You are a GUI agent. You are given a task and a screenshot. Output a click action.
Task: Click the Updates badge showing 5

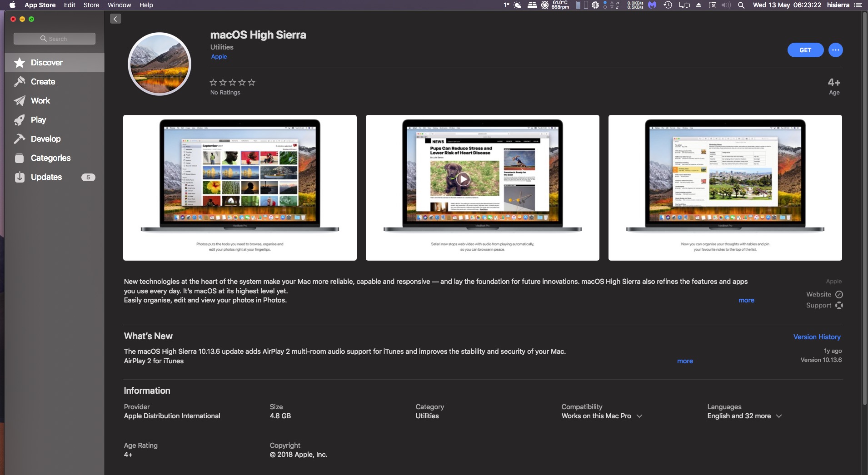tap(88, 177)
